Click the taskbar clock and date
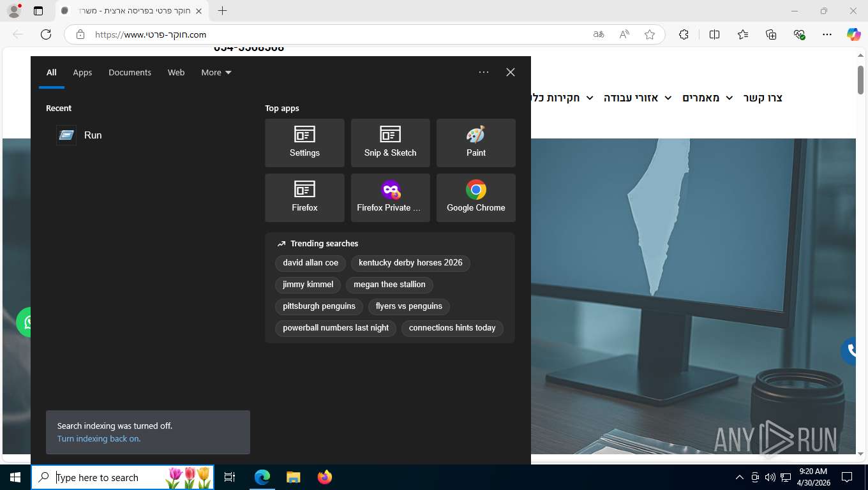 812,477
